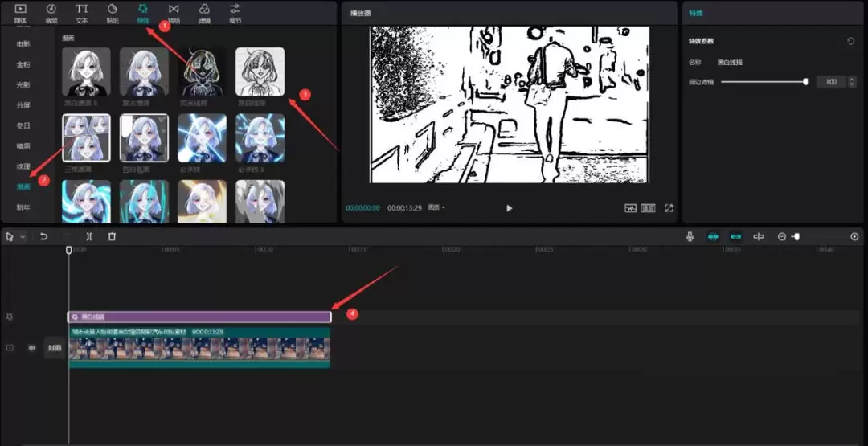Click the 描边浓度 slider handle
The width and height of the screenshot is (868, 446).
point(805,81)
